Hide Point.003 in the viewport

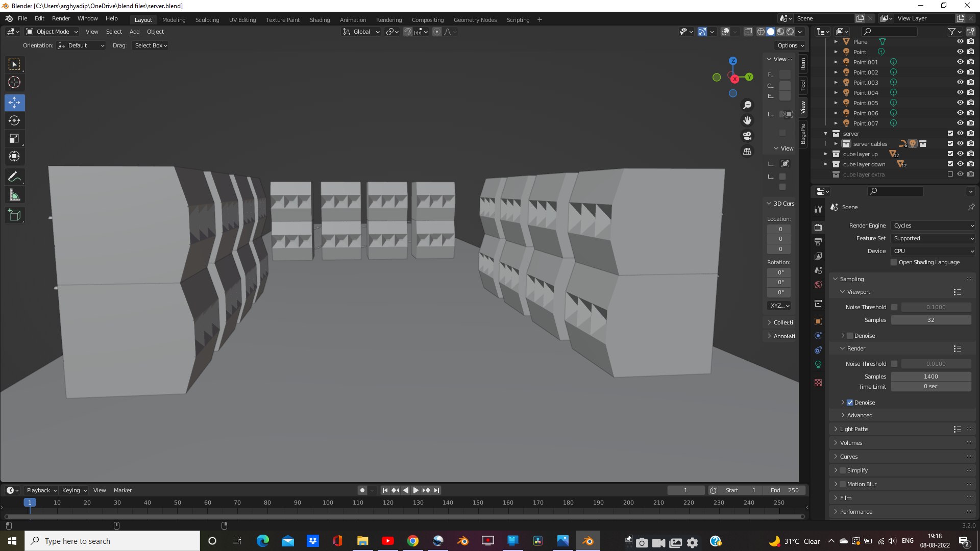(x=960, y=83)
